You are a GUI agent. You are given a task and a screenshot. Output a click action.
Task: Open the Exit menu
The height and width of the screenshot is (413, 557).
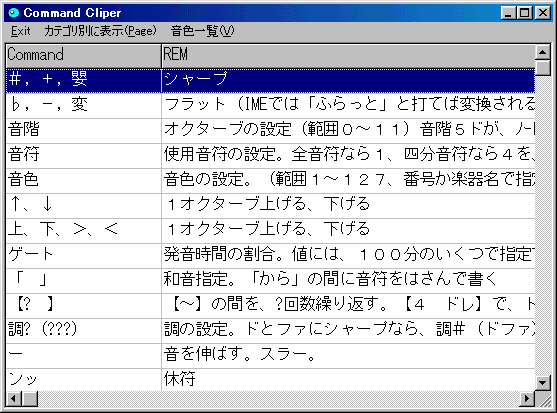(x=20, y=31)
